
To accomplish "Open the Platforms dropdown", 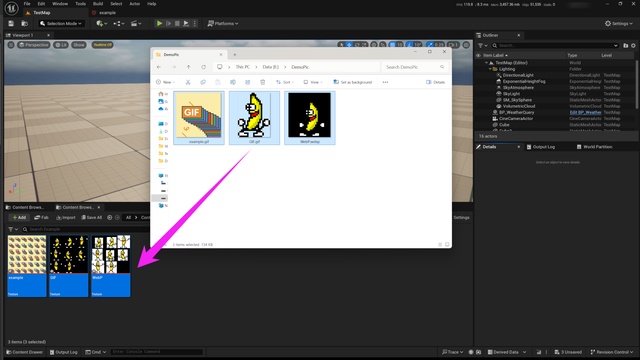I will coord(223,24).
